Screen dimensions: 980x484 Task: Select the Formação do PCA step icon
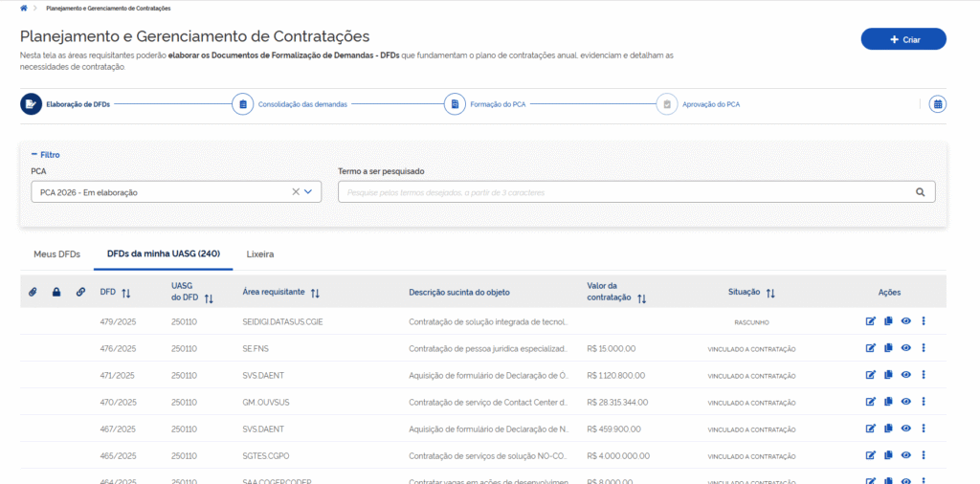tap(455, 104)
